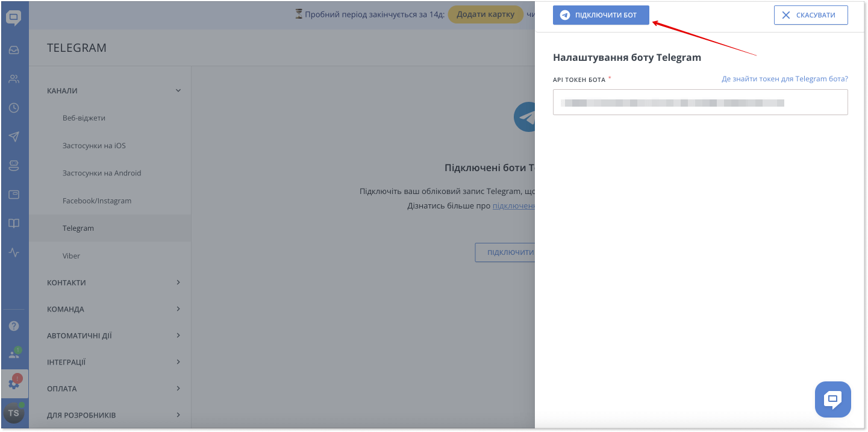Select Facebook/Instagram channel
This screenshot has height=432, width=868.
[97, 201]
